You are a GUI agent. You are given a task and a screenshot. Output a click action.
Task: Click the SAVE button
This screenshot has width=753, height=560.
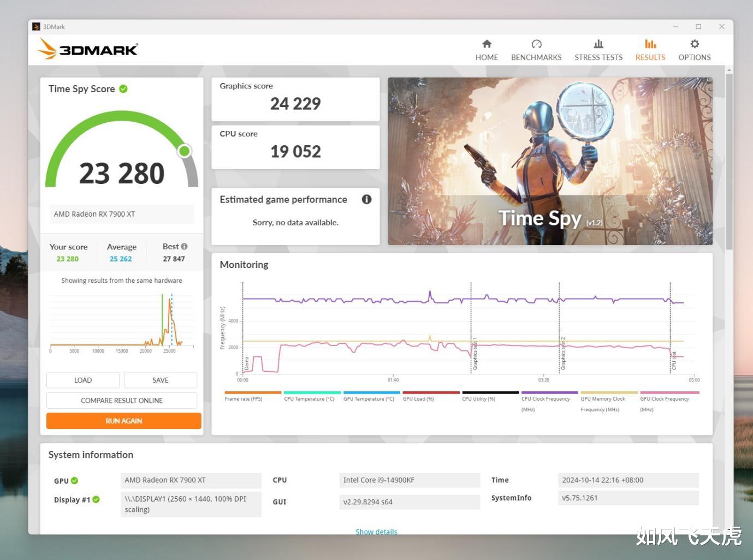point(161,380)
